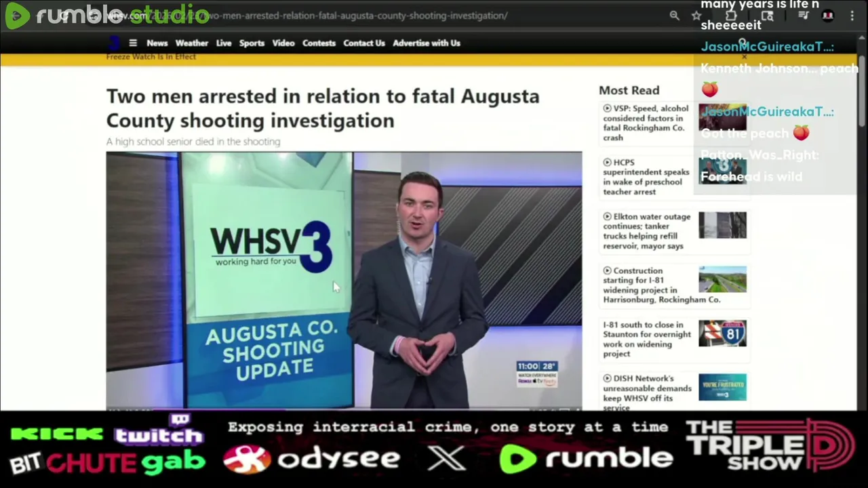The height and width of the screenshot is (488, 868).
Task: Open the Video menu item
Action: coord(283,43)
